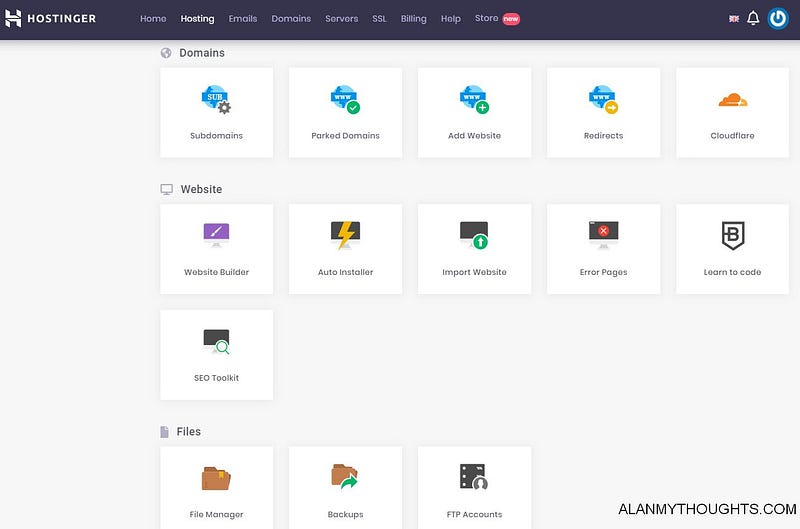Open the Backups folder icon
The width and height of the screenshot is (800, 529).
345,476
